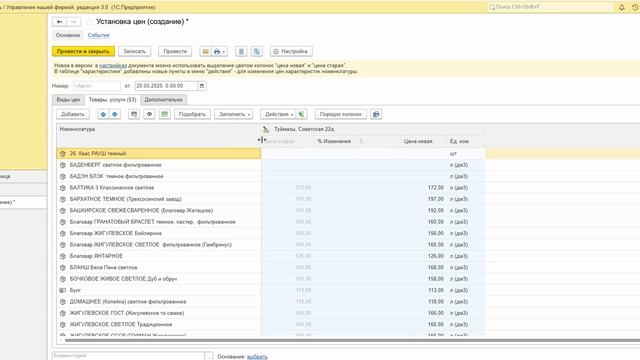Open the Настройка button
This screenshot has height=360, width=640.
click(x=291, y=51)
